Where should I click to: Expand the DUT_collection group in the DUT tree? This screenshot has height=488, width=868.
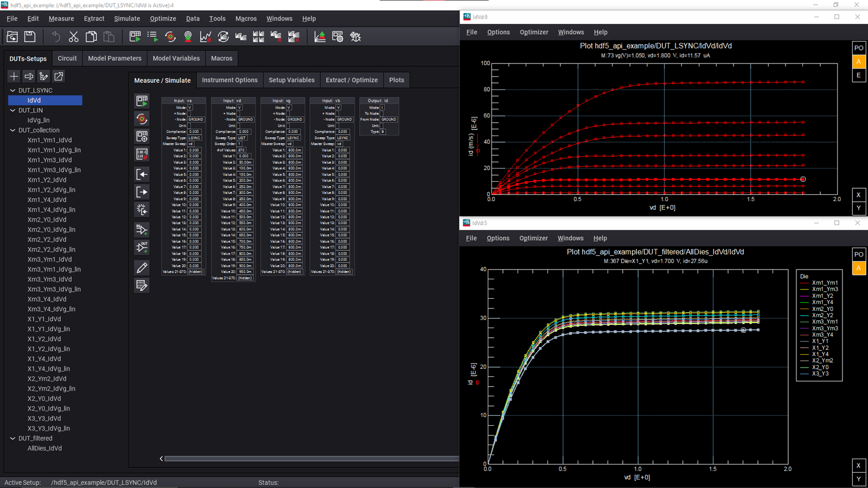(x=12, y=130)
